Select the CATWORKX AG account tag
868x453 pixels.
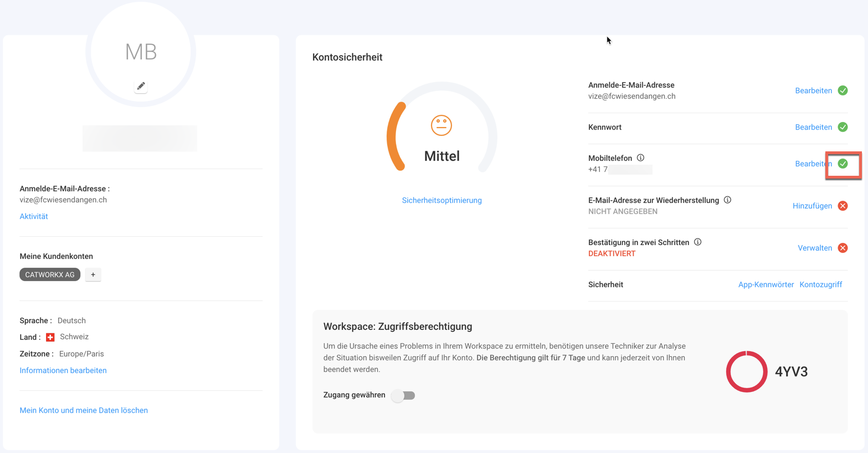point(50,275)
